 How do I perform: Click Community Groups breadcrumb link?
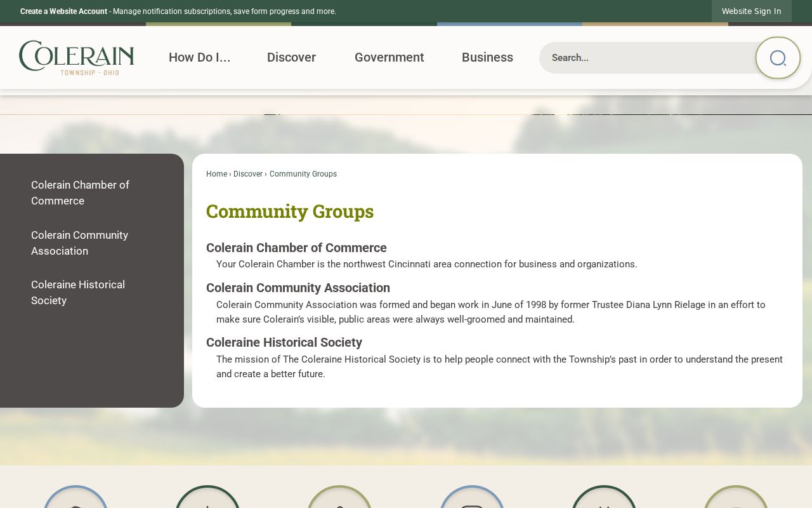(303, 174)
